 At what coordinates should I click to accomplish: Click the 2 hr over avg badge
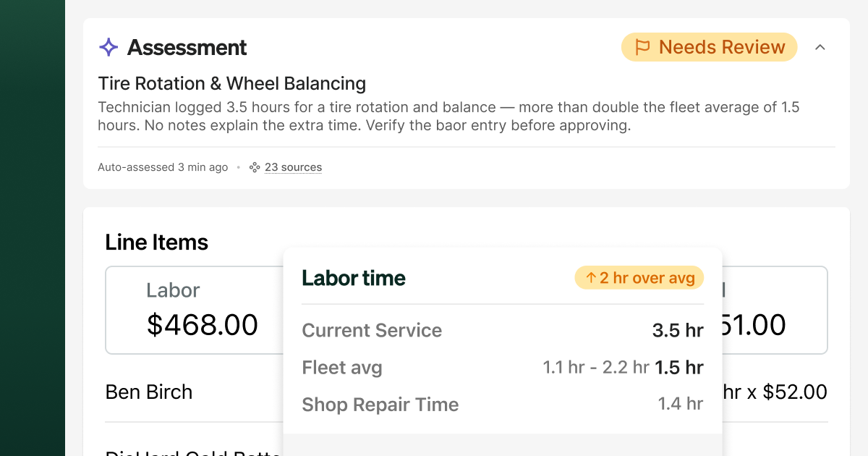pyautogui.click(x=639, y=278)
